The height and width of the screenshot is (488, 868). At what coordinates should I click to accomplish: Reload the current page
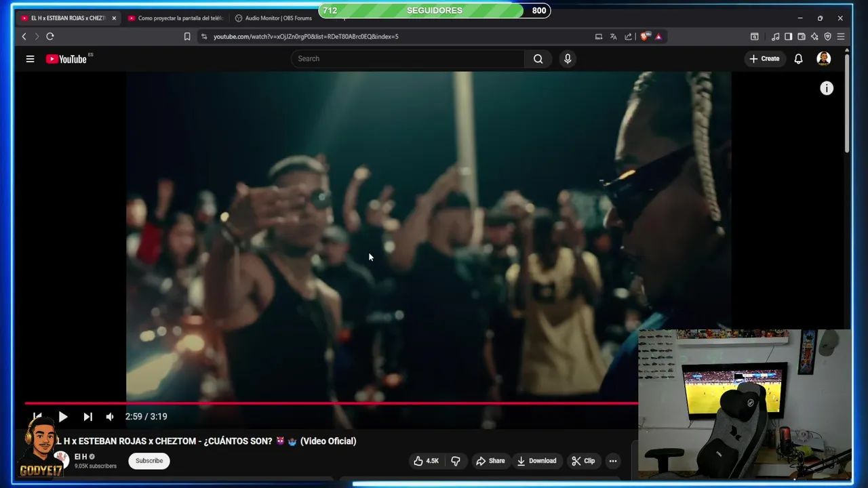pyautogui.click(x=50, y=37)
